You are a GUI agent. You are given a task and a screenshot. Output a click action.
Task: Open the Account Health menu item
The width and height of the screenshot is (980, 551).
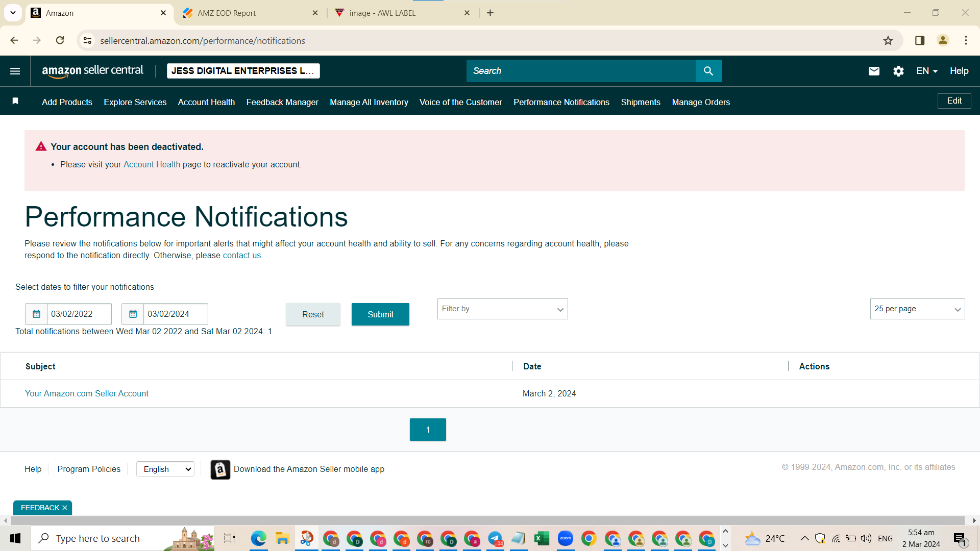pos(206,102)
